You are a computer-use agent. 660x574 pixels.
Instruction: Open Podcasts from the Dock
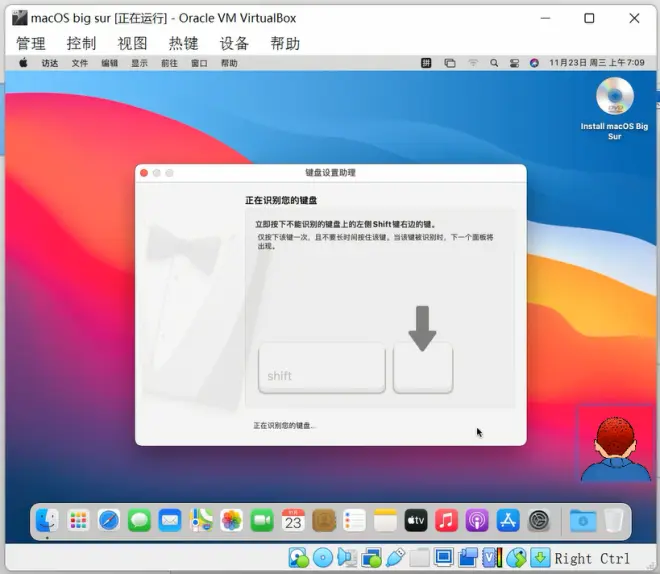[477, 521]
